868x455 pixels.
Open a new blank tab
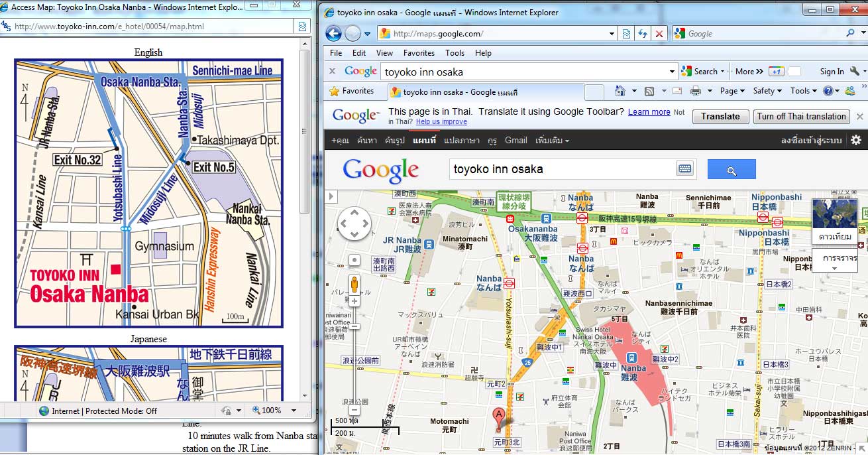594,92
